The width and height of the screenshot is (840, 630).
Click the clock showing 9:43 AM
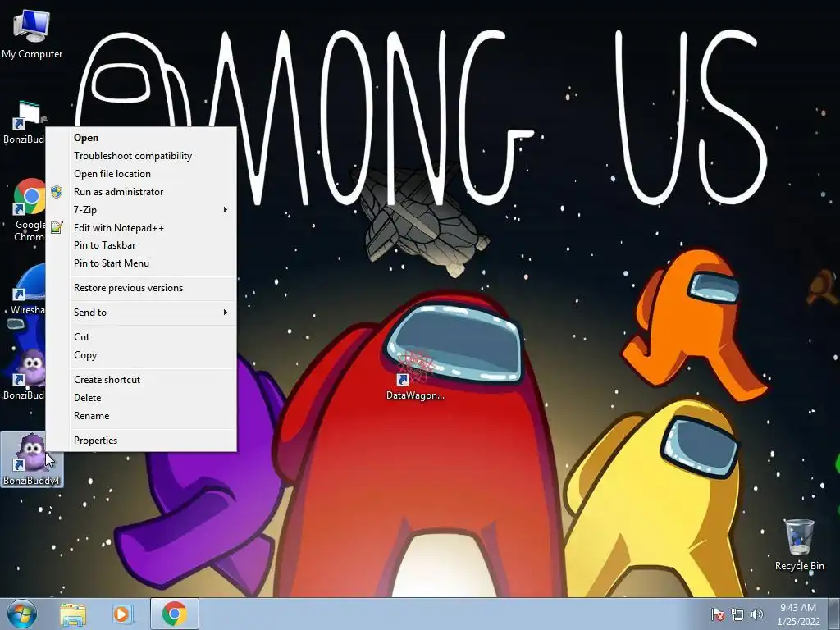[798, 614]
